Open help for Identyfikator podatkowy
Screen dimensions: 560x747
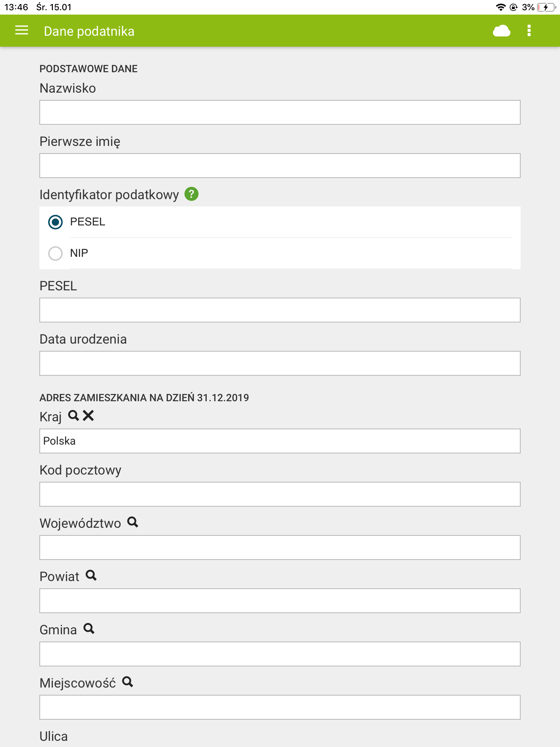pyautogui.click(x=191, y=194)
